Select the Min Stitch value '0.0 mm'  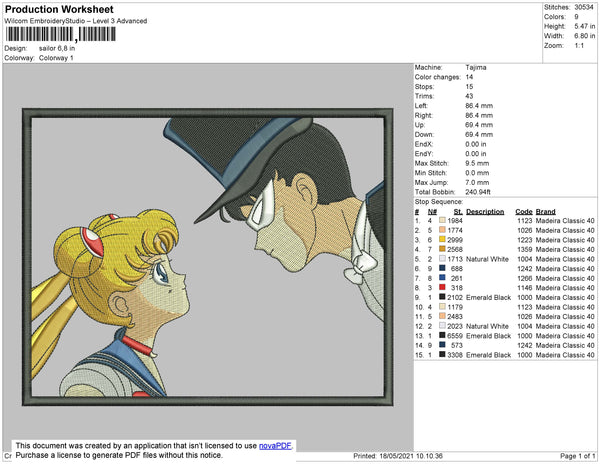pos(477,173)
